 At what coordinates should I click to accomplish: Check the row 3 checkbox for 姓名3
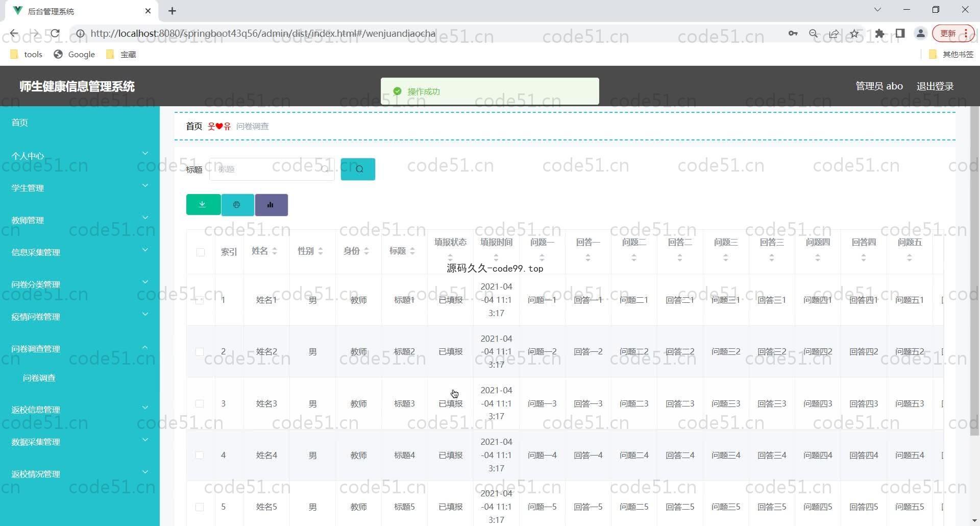click(x=200, y=403)
